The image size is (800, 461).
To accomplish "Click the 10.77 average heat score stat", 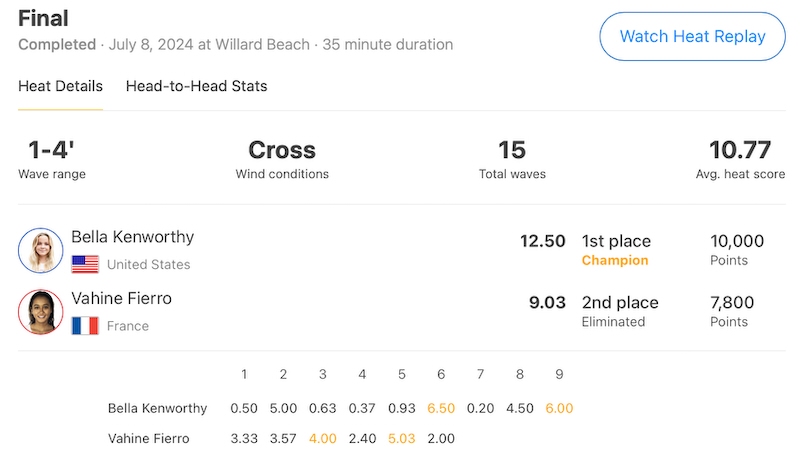I will click(x=740, y=159).
